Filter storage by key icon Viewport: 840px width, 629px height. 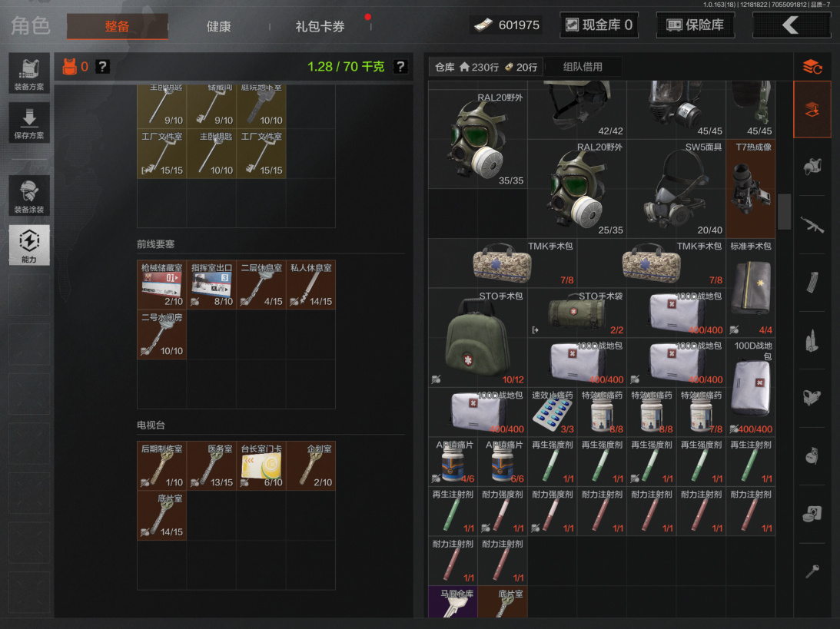pos(812,571)
